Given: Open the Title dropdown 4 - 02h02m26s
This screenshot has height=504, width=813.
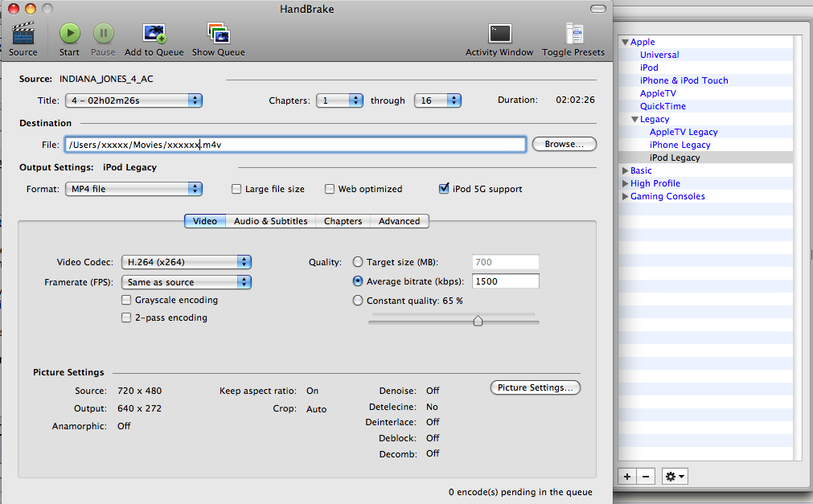Looking at the screenshot, I should pos(133,100).
